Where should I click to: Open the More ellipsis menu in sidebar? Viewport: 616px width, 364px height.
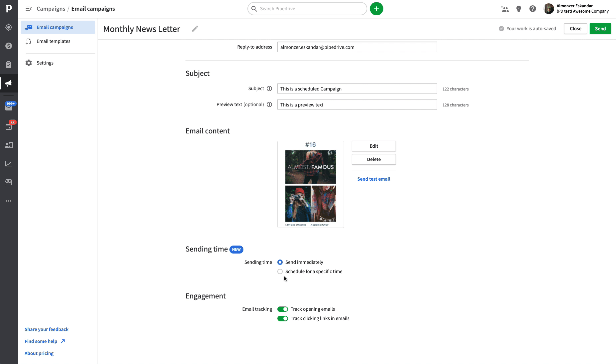pos(9,201)
